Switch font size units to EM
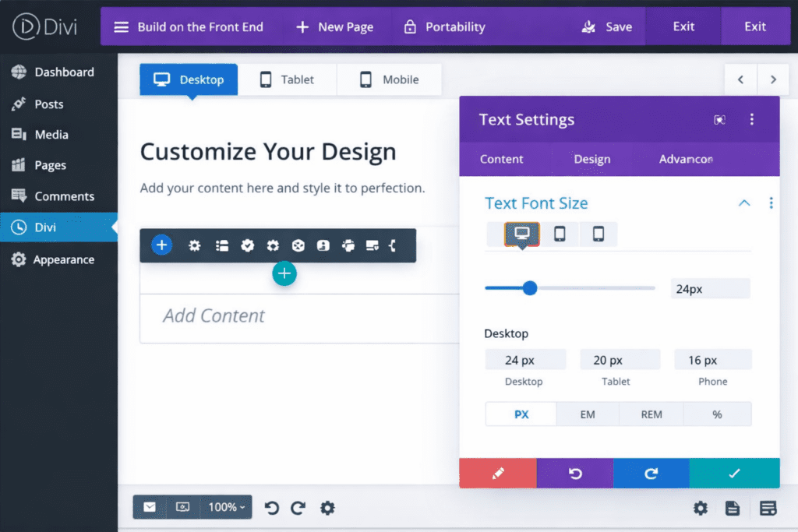 [587, 414]
